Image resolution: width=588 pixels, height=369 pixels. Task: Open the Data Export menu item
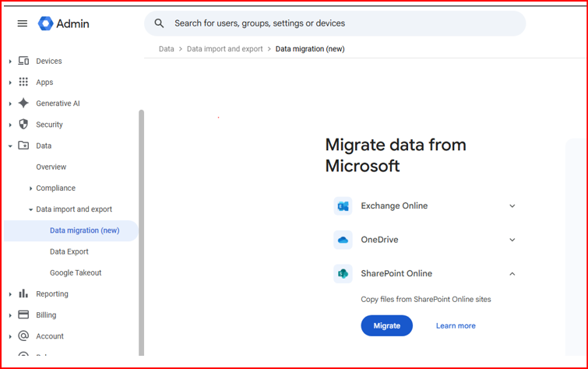point(69,251)
